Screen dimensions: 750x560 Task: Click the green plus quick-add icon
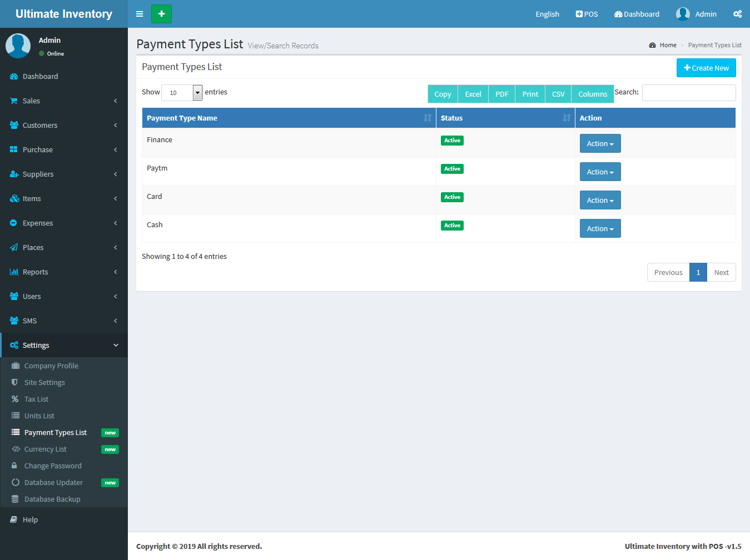(x=161, y=14)
